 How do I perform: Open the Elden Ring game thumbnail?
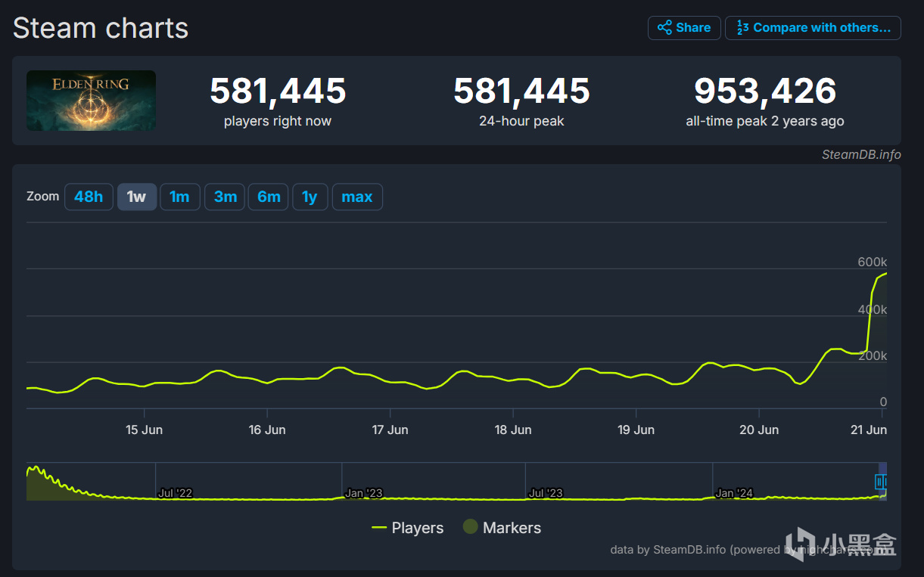[x=92, y=101]
